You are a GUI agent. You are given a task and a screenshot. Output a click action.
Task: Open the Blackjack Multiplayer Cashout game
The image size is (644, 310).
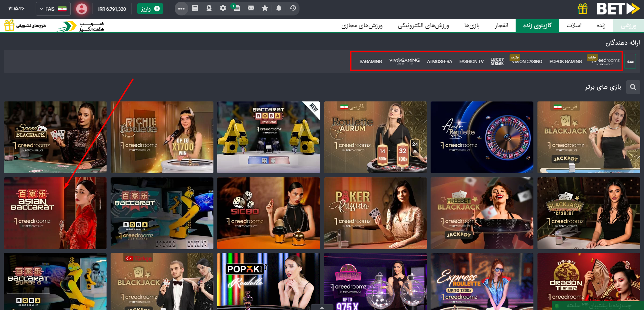point(589,213)
